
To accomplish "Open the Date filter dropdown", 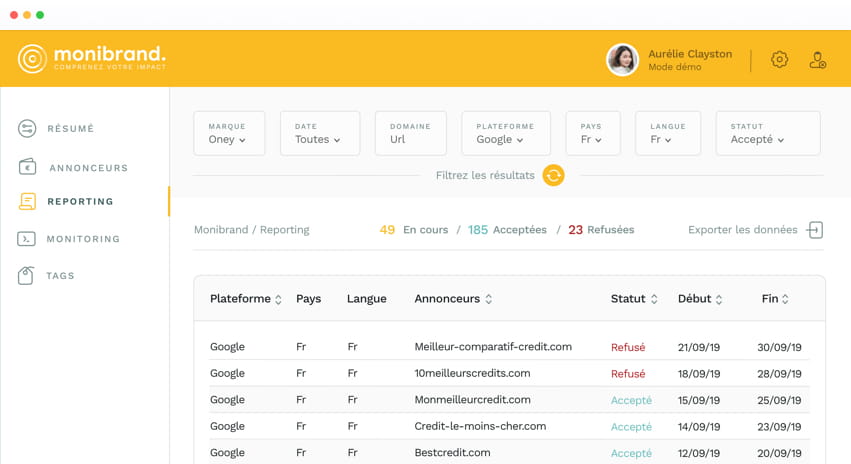I will (x=319, y=133).
